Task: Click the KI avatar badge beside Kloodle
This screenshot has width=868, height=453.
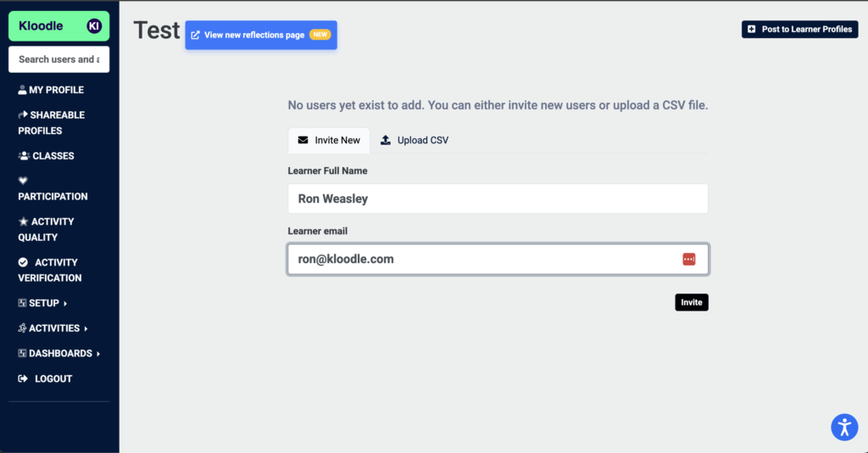Action: pyautogui.click(x=94, y=26)
